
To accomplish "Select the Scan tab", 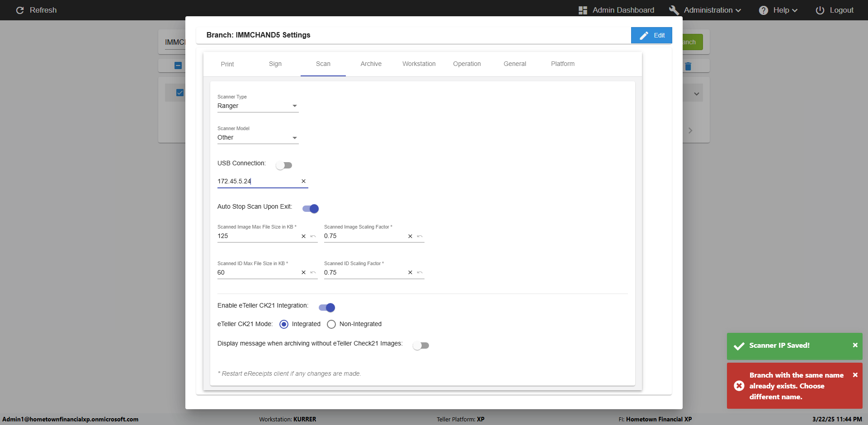I will pos(323,64).
